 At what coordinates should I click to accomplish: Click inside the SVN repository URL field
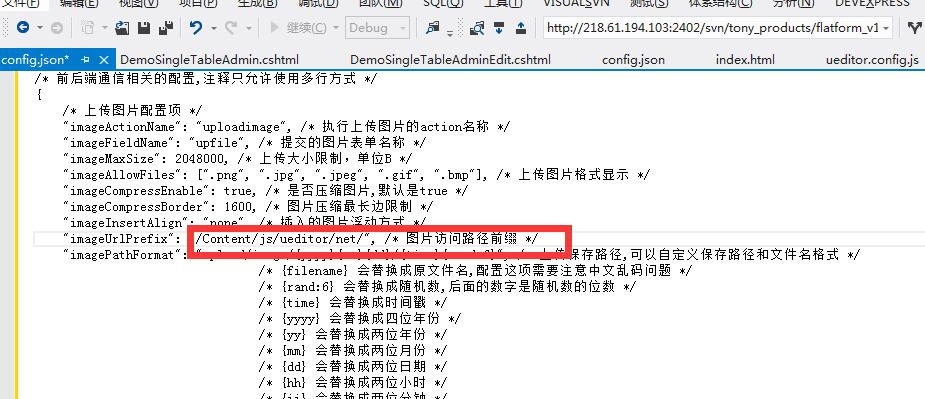point(713,28)
